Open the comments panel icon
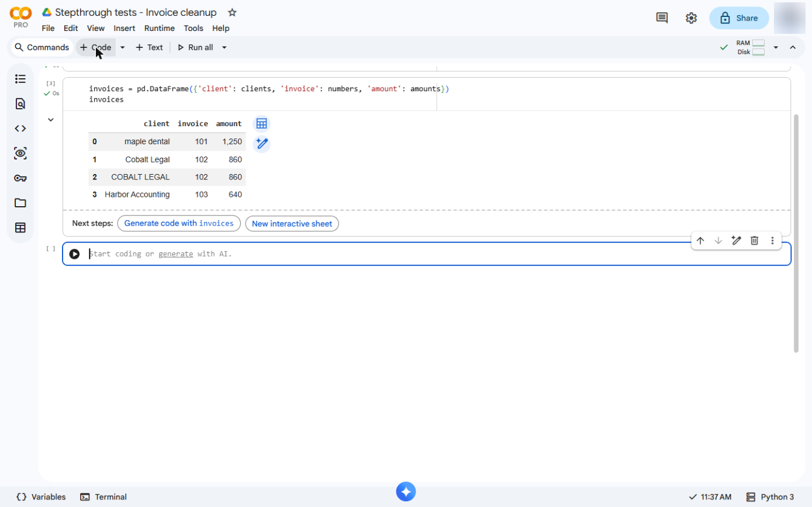812x507 pixels. pyautogui.click(x=662, y=18)
